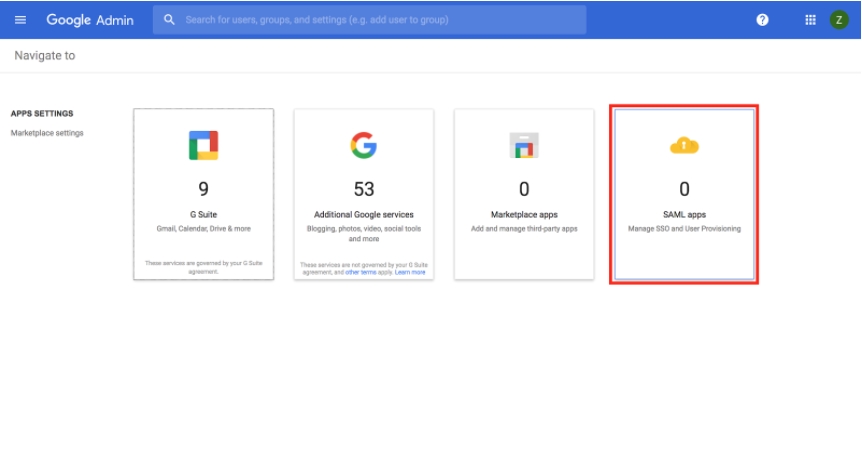Select the G Suite card title
This screenshot has height=454, width=862.
[x=203, y=214]
